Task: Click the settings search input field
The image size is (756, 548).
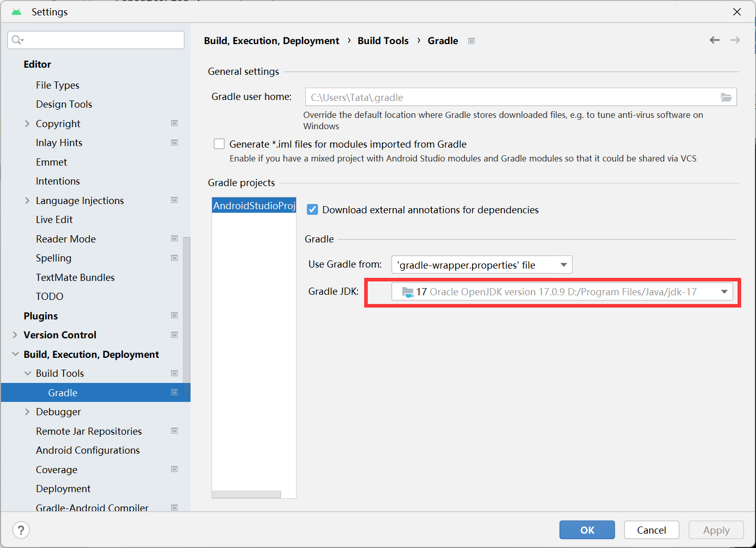Action: pyautogui.click(x=96, y=40)
